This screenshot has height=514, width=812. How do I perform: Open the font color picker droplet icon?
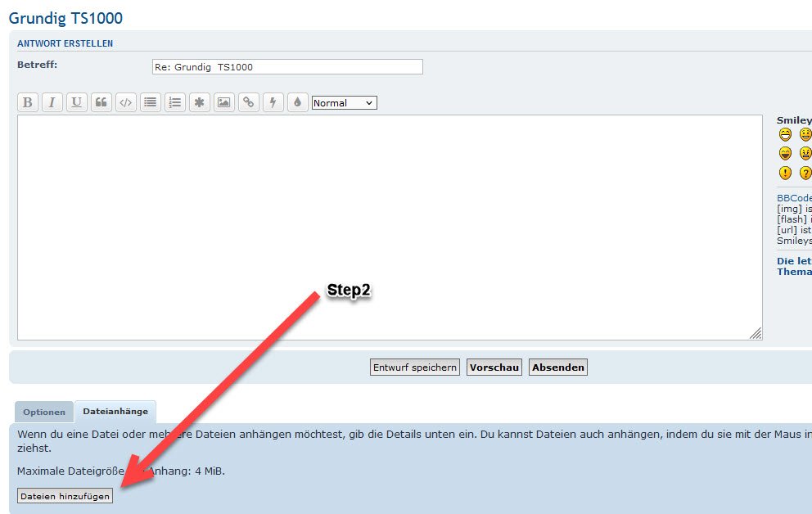click(x=297, y=102)
